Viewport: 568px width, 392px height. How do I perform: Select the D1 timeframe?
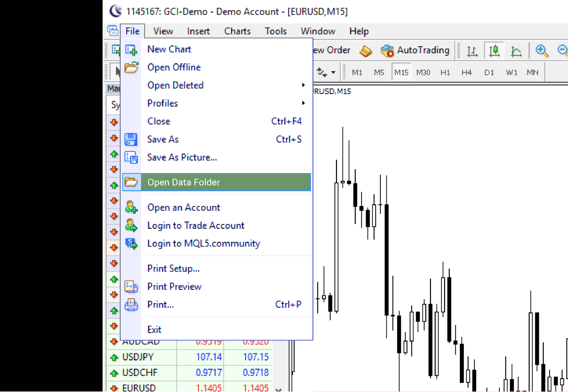tap(489, 72)
